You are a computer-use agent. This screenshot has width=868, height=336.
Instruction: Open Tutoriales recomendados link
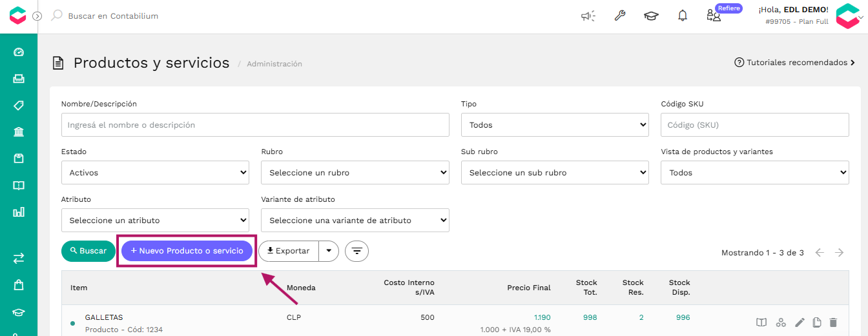tap(795, 63)
